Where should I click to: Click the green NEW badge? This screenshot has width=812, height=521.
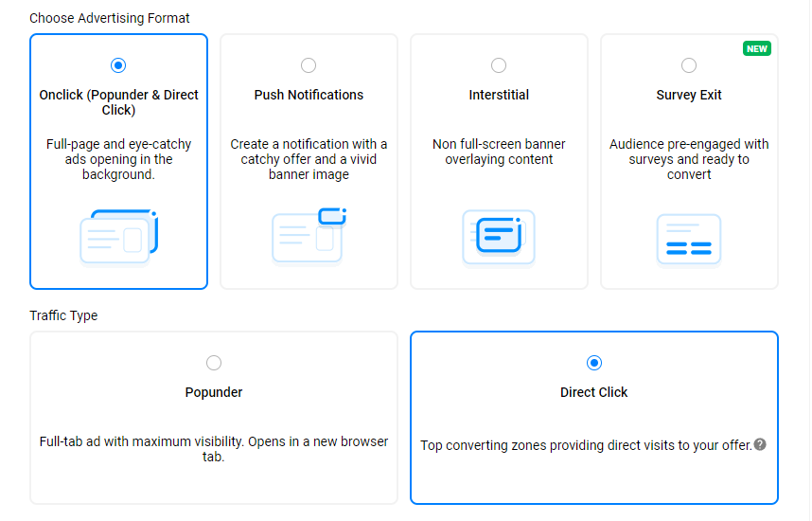(x=757, y=48)
